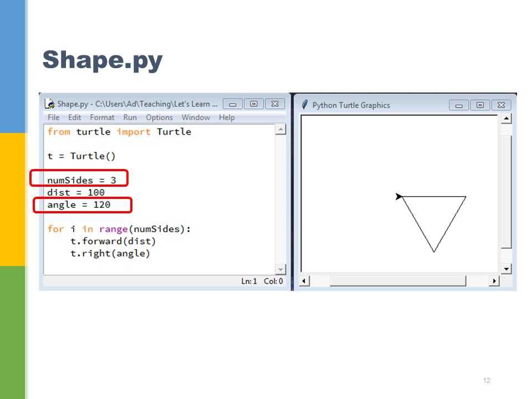Viewport: 532px width, 399px height.
Task: Click the 'from turtle import Turtle' line
Action: coord(119,132)
